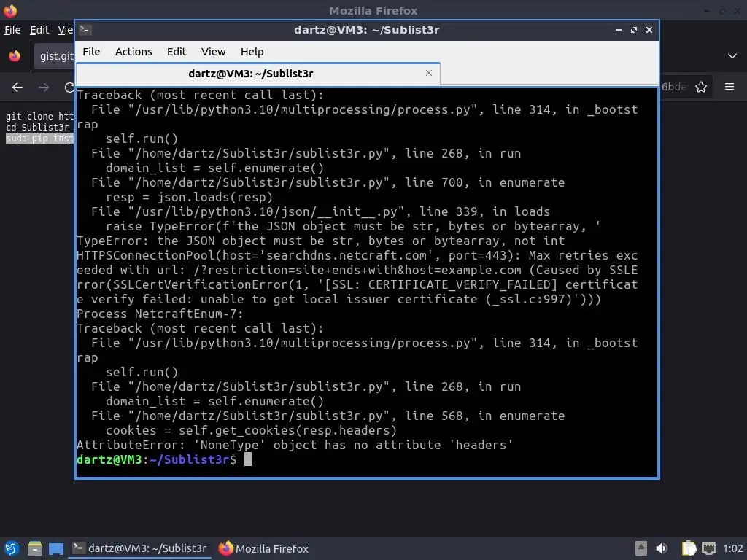
Task: Open Firefox Edit menu behind terminal
Action: coord(39,30)
